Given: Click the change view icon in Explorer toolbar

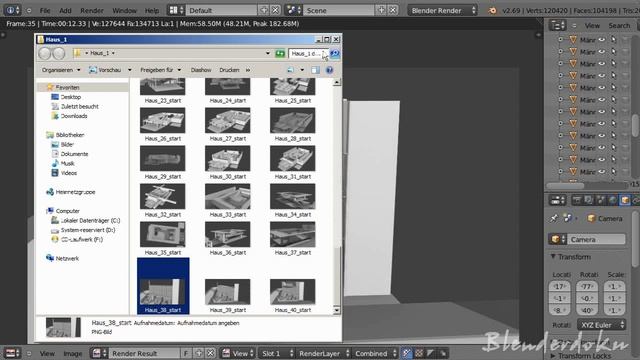Looking at the screenshot, I should click(290, 70).
